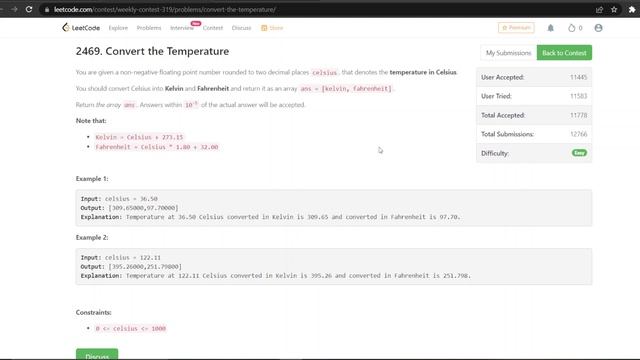Click the 'Input: celsius = 36.50' line
Screen dimensions: 640x360
pos(119,199)
